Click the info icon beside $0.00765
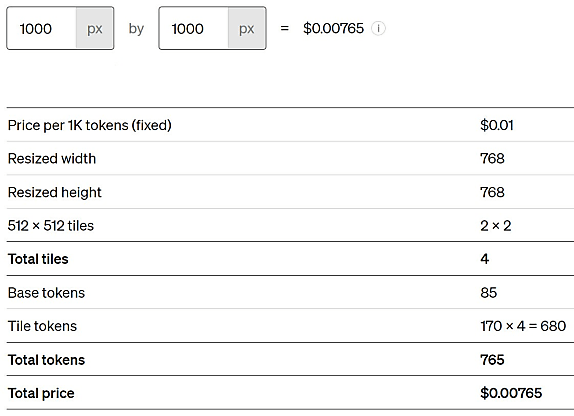Viewport: 574px width, 416px height. (378, 28)
